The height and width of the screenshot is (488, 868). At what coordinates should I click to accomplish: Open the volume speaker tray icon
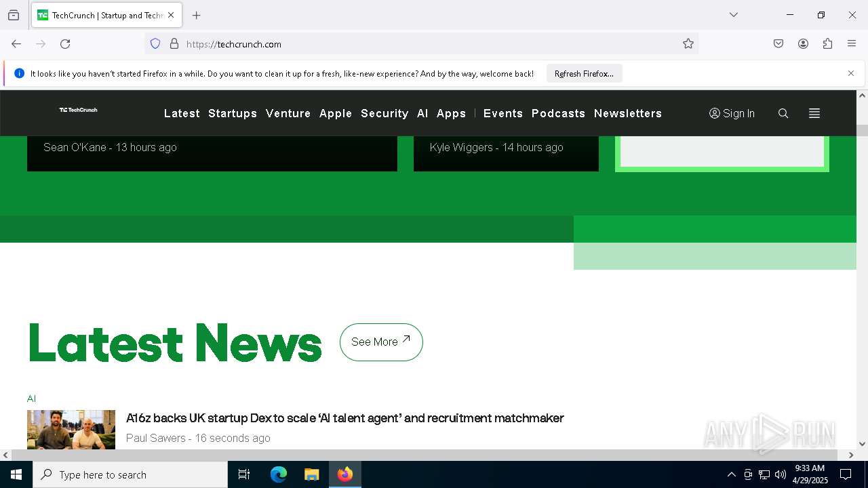coord(781,474)
